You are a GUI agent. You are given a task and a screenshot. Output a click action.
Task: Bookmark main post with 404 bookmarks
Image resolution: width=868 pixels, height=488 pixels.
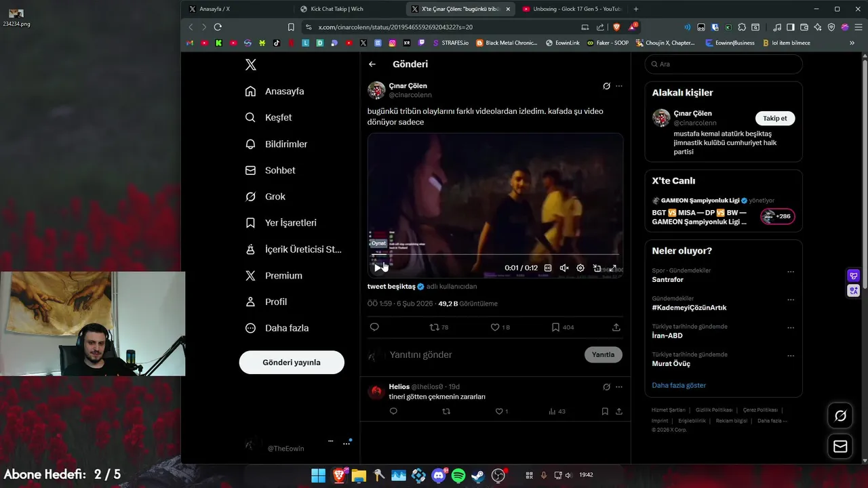[562, 327]
